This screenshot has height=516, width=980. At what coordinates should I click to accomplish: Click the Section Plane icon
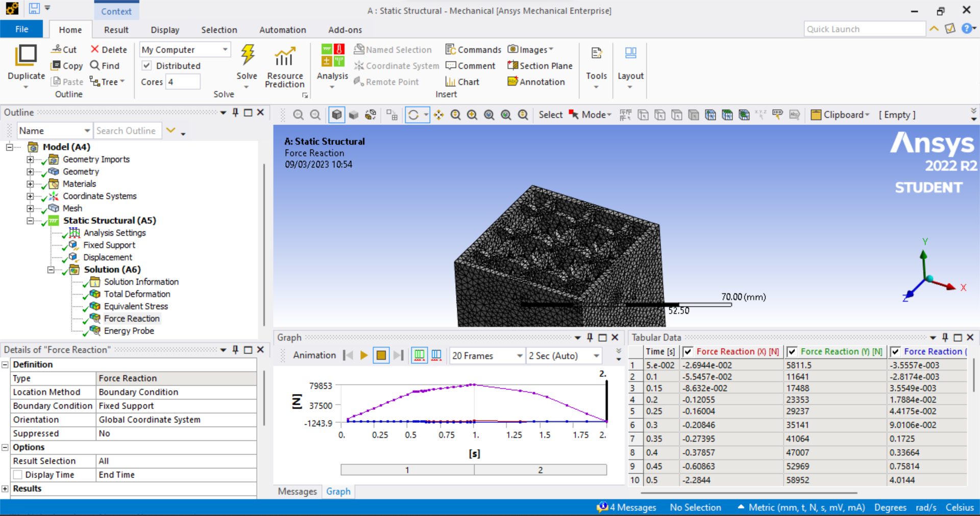click(512, 66)
